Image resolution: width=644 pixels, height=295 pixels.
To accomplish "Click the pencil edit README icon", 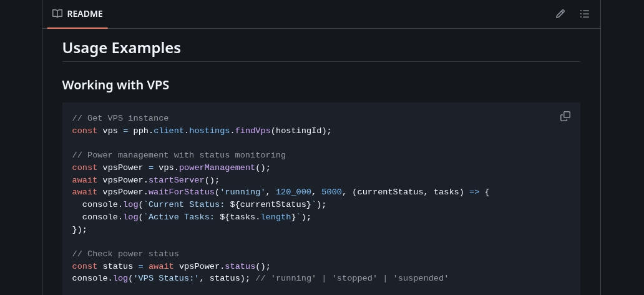I will pos(560,14).
